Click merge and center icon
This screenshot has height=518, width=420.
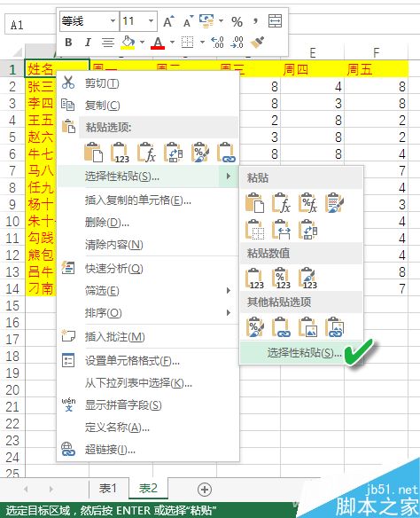click(x=276, y=21)
